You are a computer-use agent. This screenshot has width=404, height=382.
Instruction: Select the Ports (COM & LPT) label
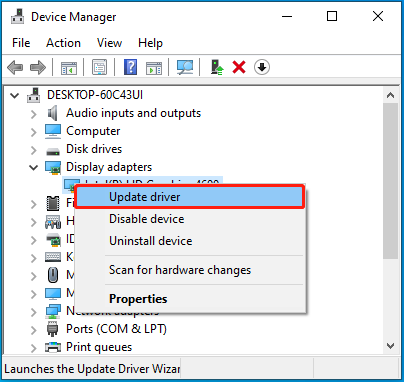pos(116,329)
